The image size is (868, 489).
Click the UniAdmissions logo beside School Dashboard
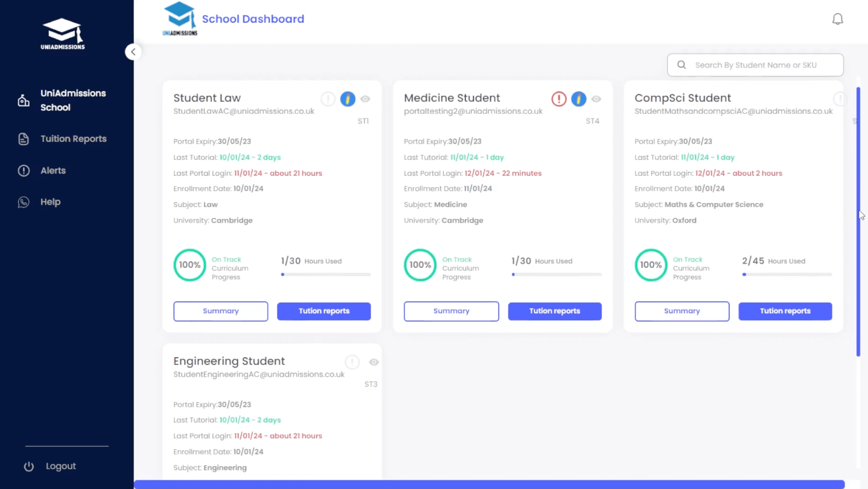(180, 19)
